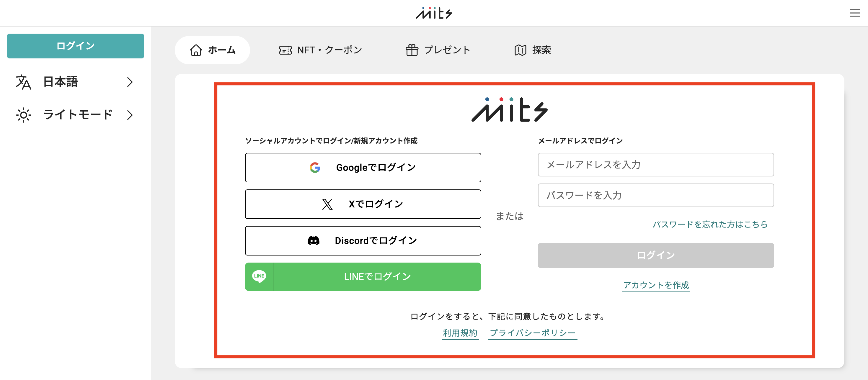Expand the 日本語 language chevron
Viewport: 868px width, 380px height.
coord(130,82)
